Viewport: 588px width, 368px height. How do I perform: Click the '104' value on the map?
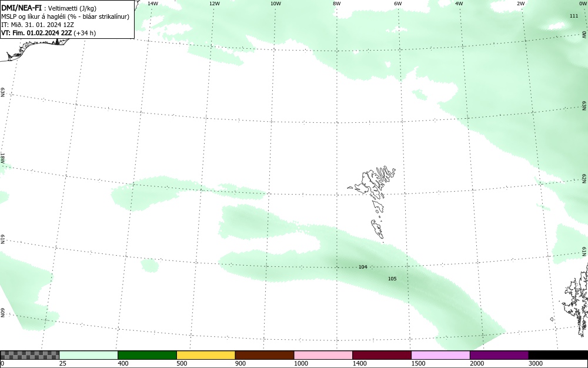coord(363,267)
